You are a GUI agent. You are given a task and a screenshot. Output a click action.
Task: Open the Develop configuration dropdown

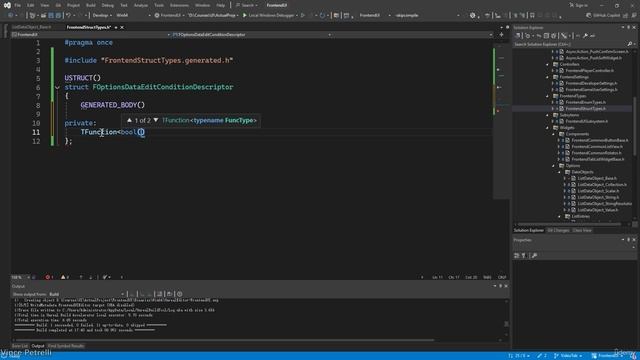coord(102,15)
